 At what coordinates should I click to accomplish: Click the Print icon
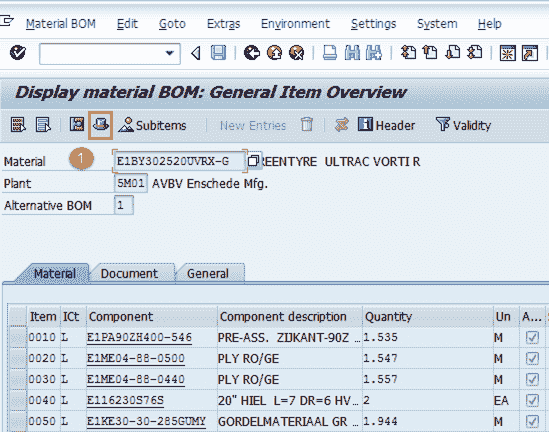[x=329, y=53]
